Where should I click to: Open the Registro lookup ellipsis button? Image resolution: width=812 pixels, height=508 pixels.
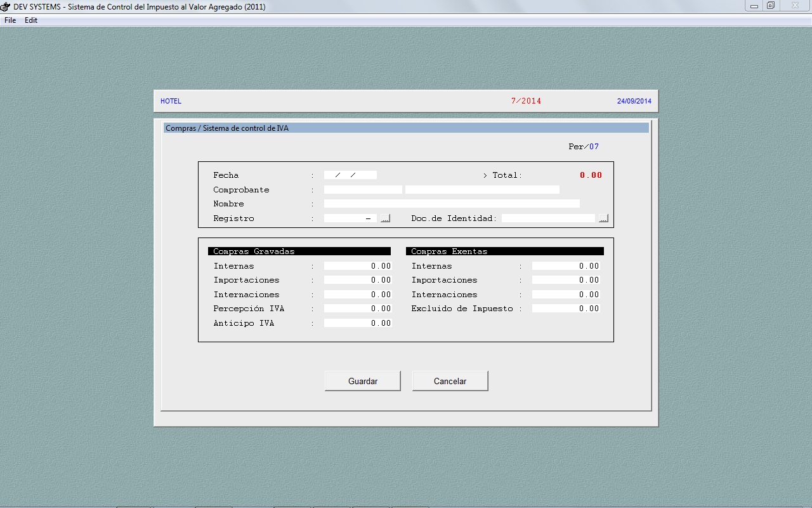click(x=385, y=218)
